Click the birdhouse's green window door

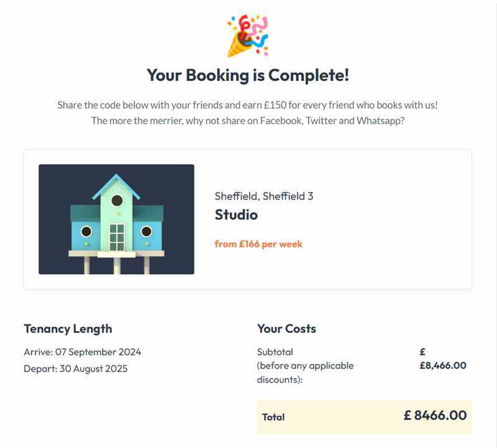(117, 237)
